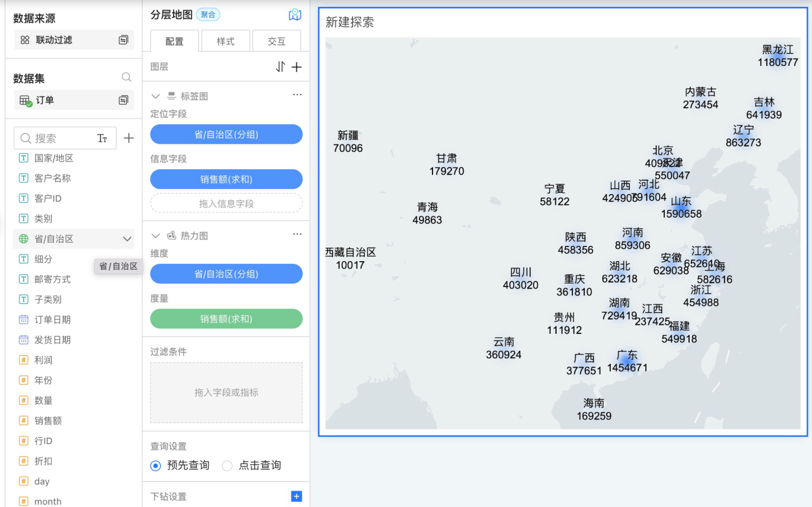Click the 聚合 badge next to 分层地图
Screen dimensions: 812x507
click(x=208, y=15)
